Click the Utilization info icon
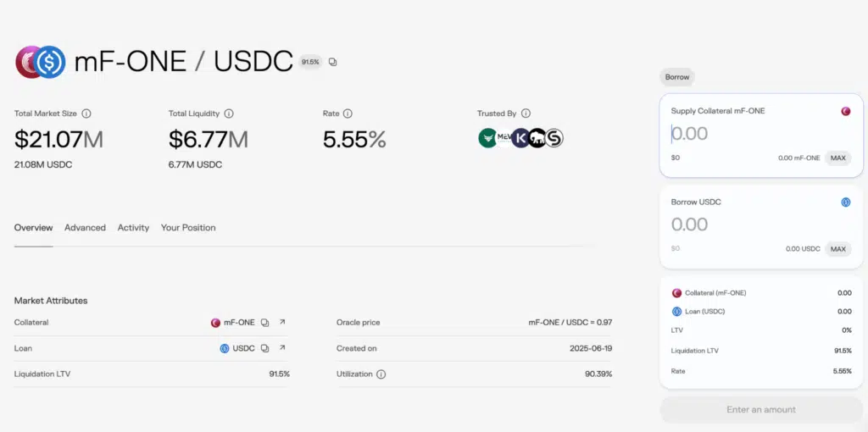 381,374
